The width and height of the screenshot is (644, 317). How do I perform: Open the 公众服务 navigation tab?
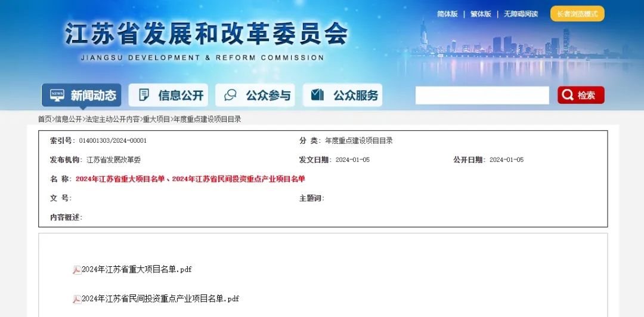coord(343,96)
